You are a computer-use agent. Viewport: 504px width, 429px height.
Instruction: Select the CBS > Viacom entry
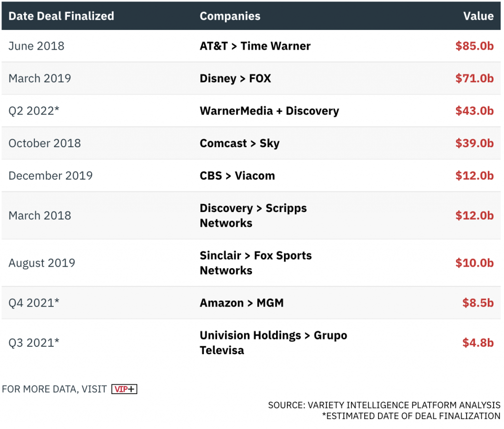tap(237, 176)
